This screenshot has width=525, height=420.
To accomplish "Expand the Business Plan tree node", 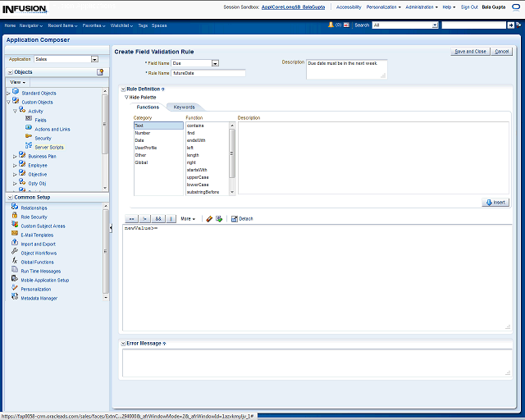I will 15,156.
